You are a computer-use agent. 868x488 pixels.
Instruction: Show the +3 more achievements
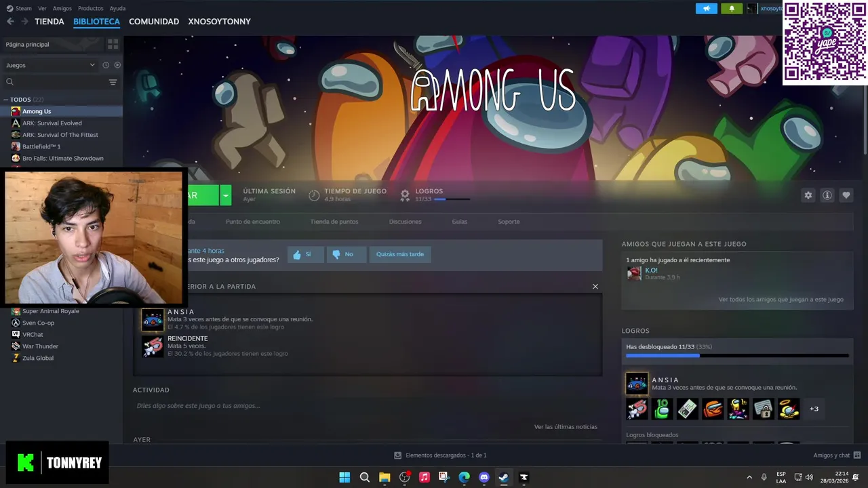(814, 409)
